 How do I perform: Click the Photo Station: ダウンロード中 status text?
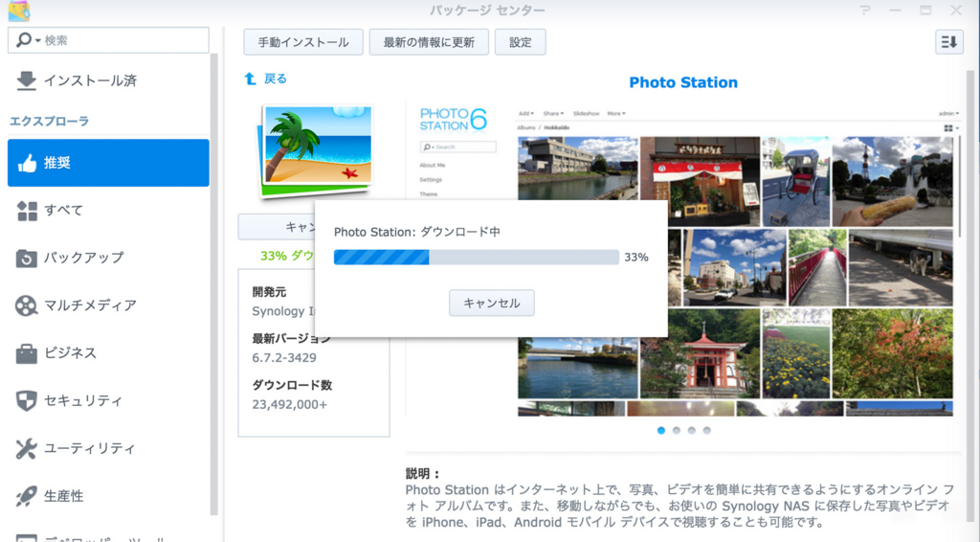tap(417, 232)
